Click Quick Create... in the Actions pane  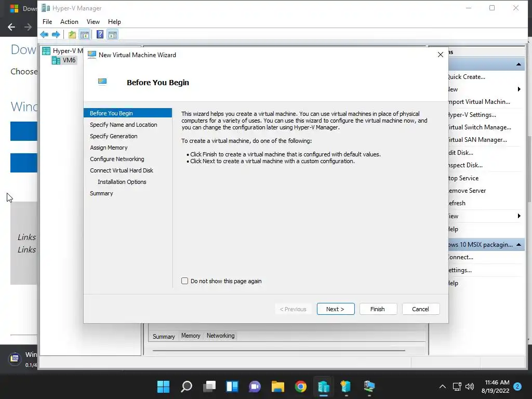(x=466, y=77)
